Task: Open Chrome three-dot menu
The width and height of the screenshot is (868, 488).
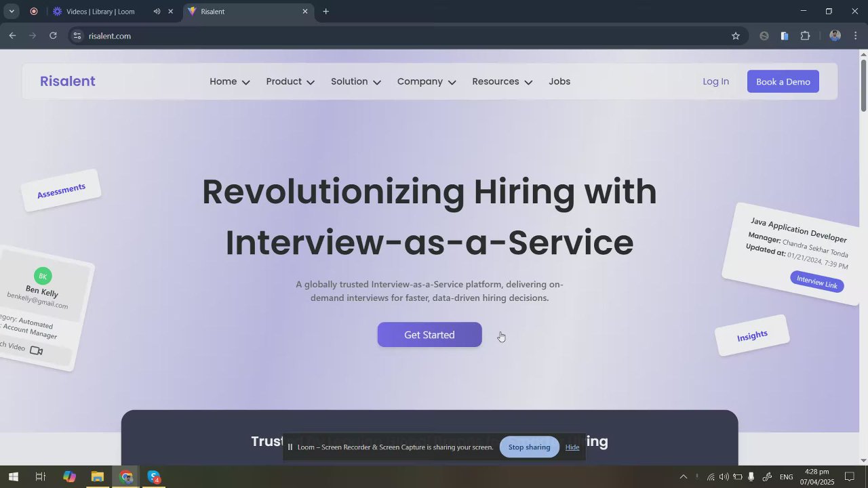Action: [856, 36]
